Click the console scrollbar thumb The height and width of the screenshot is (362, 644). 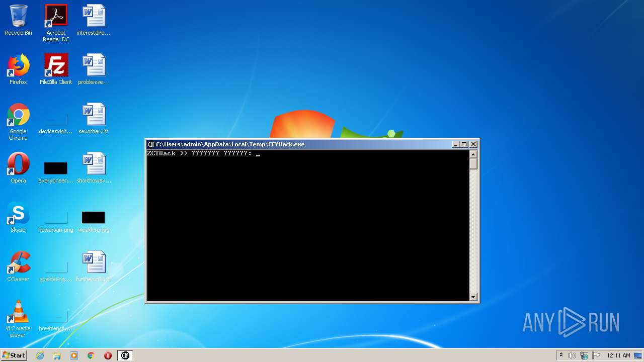[x=473, y=164]
